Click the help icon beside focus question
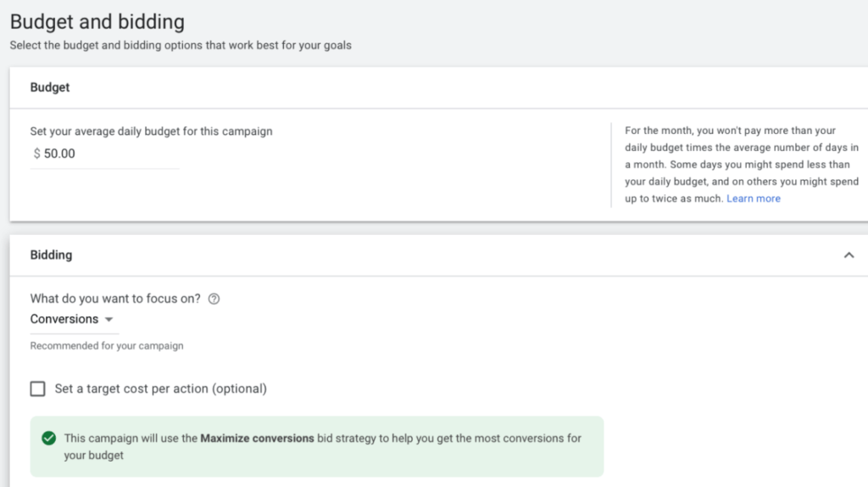The width and height of the screenshot is (868, 487). click(x=214, y=299)
